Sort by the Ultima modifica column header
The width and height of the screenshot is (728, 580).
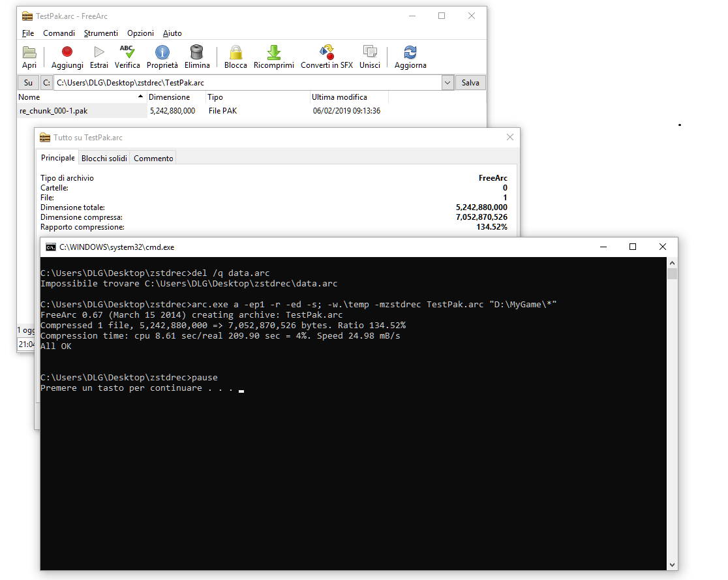pos(349,97)
